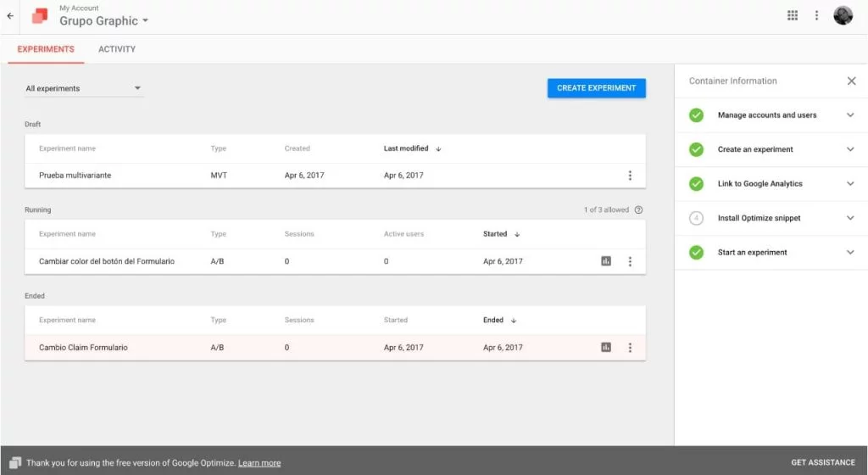Expand Install Optimize snippet section

pyautogui.click(x=850, y=218)
